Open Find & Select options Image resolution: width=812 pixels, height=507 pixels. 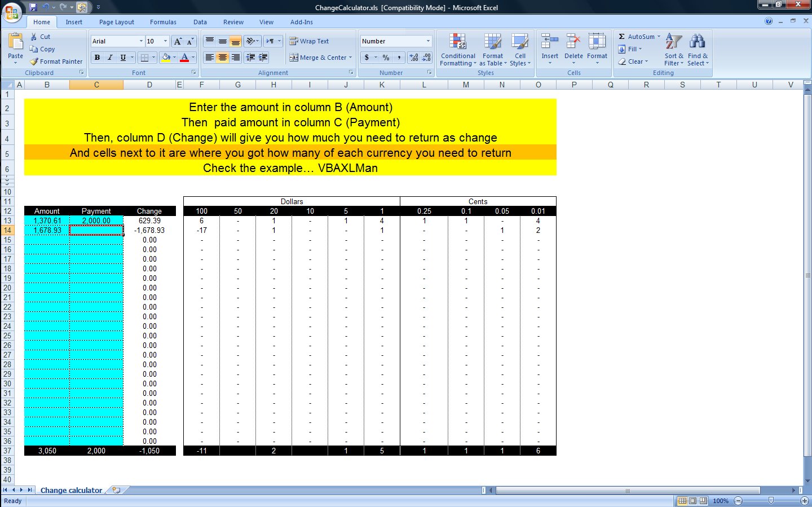point(698,50)
